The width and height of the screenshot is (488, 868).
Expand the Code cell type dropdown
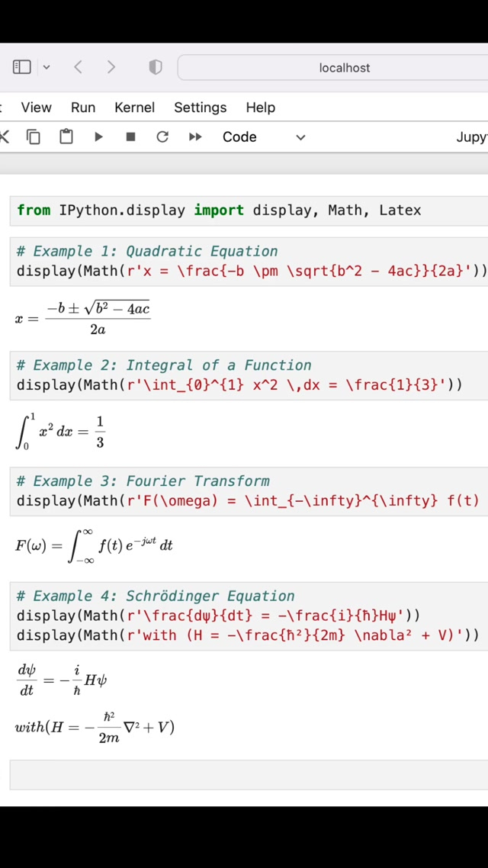point(263,137)
